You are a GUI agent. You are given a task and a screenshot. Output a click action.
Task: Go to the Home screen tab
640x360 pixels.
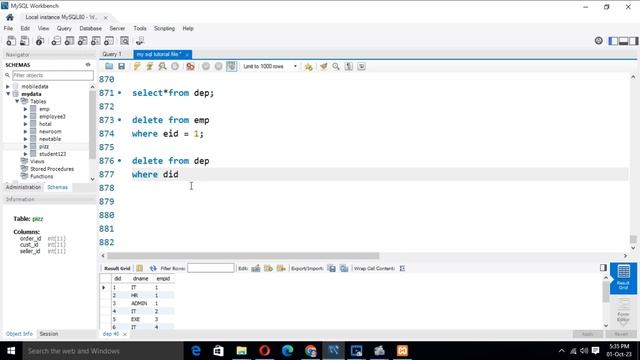10,17
